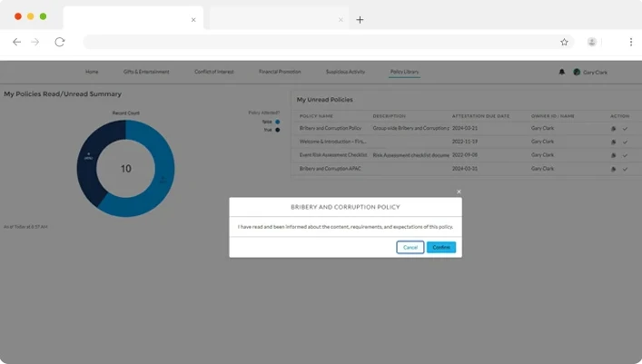The height and width of the screenshot is (364, 642).
Task: Click the document icon for Welcome & Introduction row
Action: point(613,143)
